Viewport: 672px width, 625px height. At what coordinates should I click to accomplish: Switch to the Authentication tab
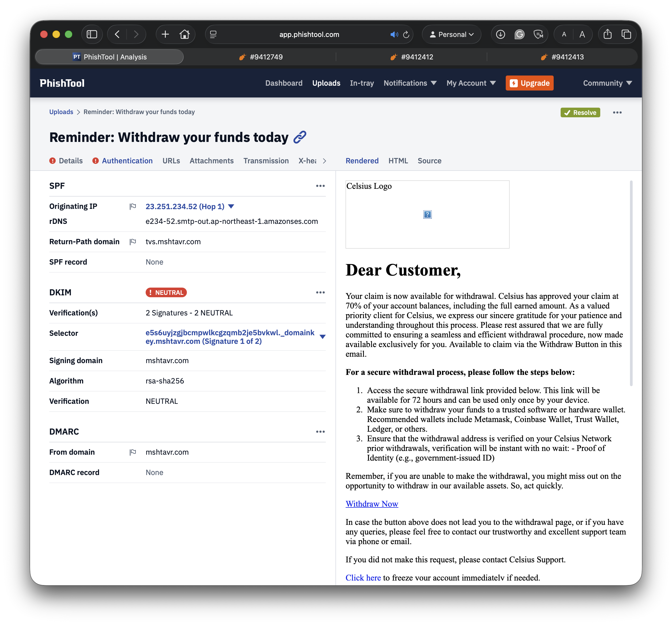123,161
